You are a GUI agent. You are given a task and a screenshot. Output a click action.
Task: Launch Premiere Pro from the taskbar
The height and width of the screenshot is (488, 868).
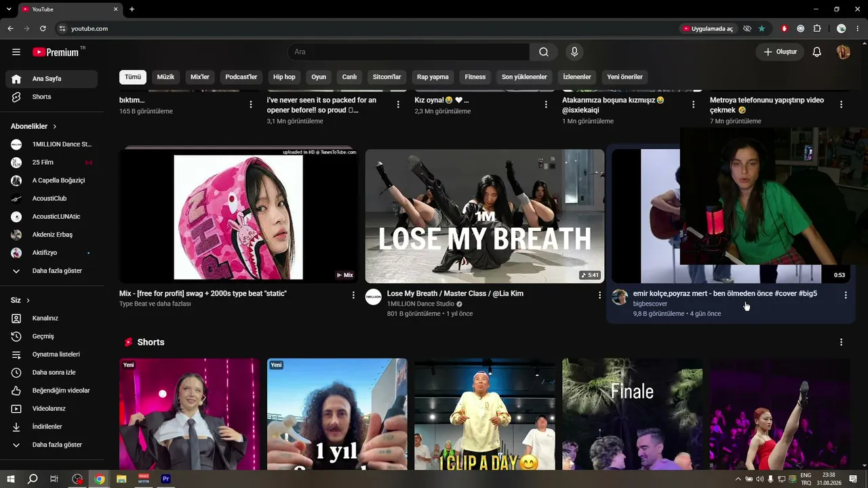(166, 479)
